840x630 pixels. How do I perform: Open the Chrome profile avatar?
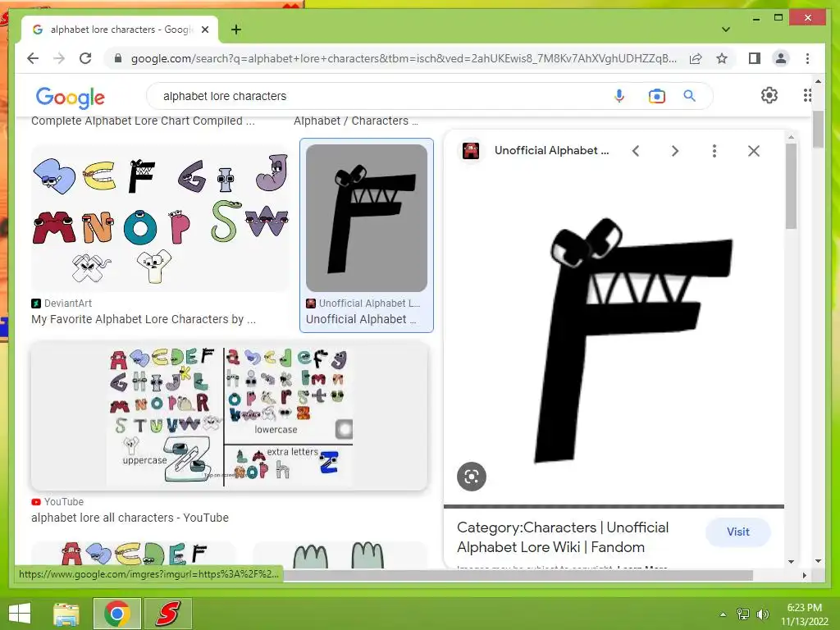click(781, 58)
